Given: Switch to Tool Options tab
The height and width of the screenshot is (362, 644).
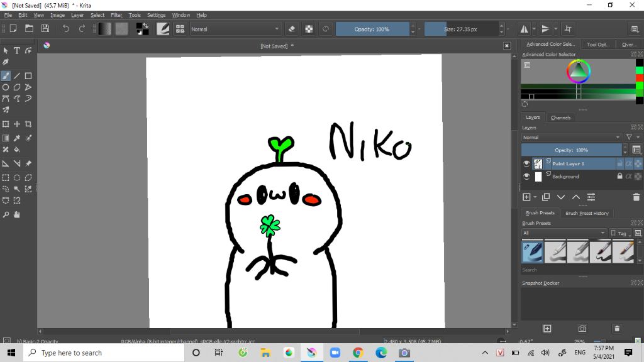Looking at the screenshot, I should pos(597,45).
